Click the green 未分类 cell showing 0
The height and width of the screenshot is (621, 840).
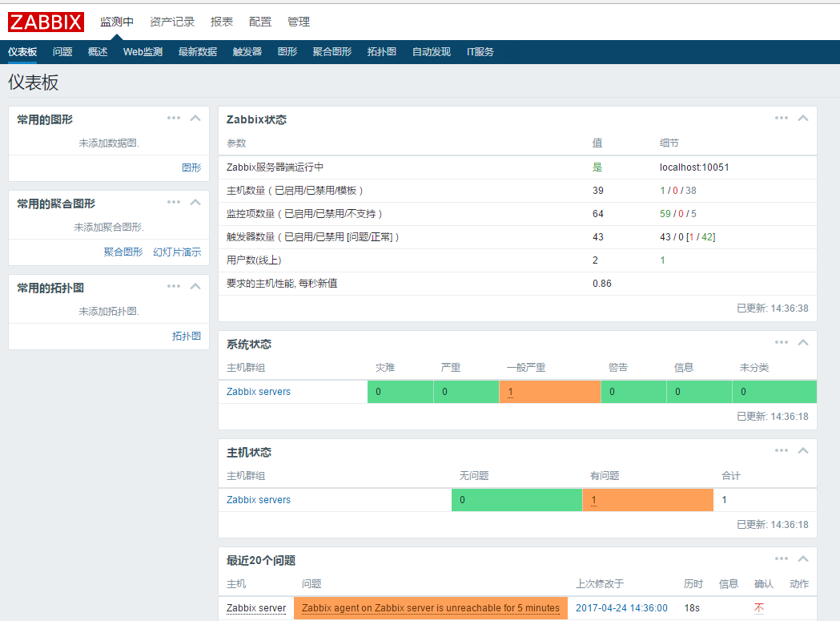774,392
